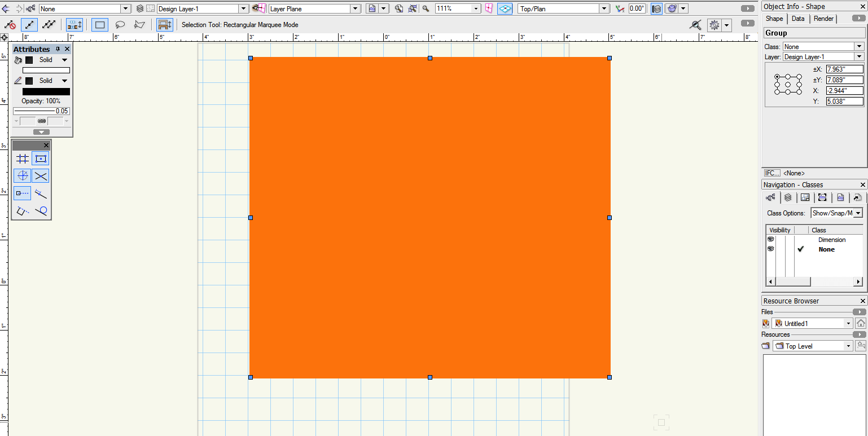
Task: Click the previous view back arrow
Action: coord(6,8)
